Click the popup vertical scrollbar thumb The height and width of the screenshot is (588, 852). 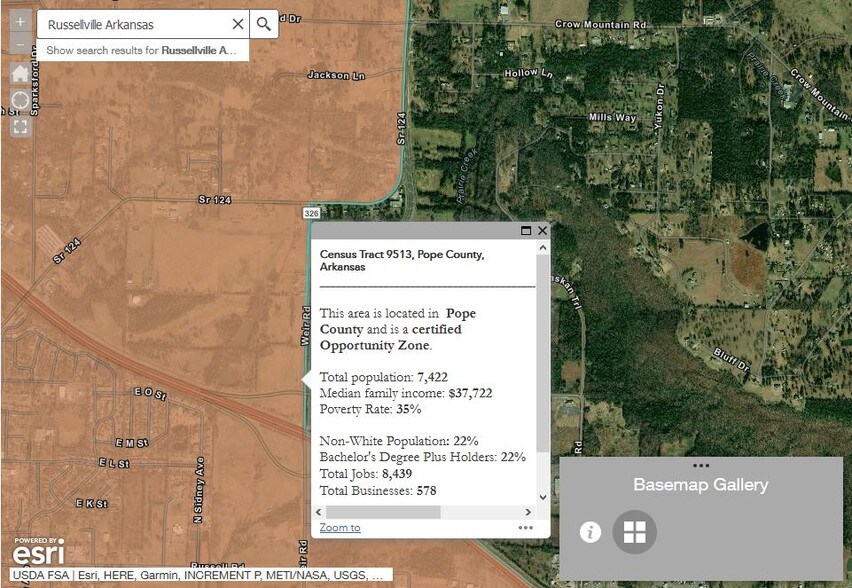tap(542, 350)
